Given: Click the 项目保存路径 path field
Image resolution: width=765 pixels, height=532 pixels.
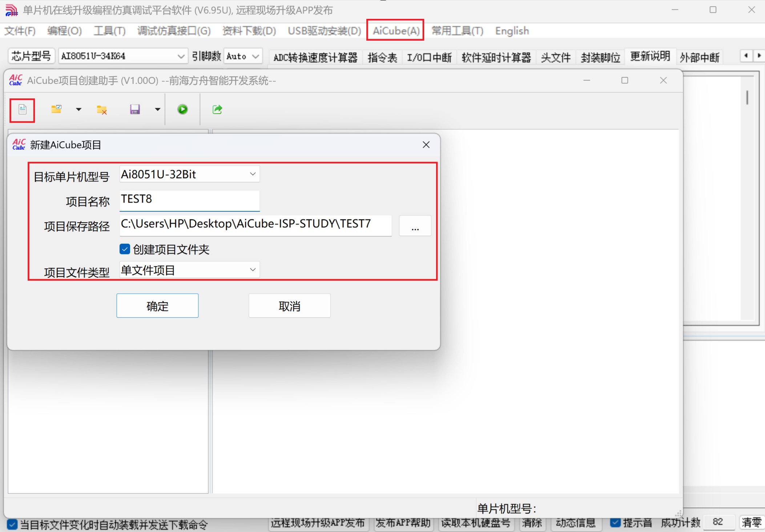Looking at the screenshot, I should [255, 225].
